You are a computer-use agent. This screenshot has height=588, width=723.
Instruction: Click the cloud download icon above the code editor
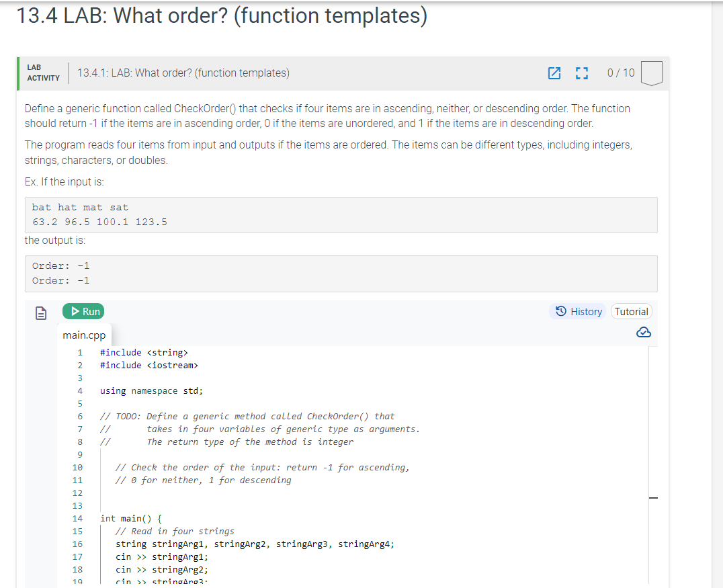pos(643,332)
